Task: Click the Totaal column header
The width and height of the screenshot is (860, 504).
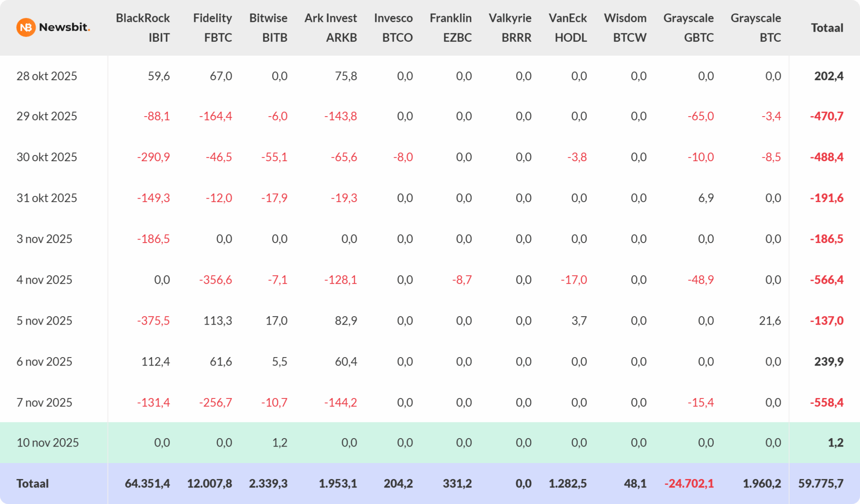Action: point(827,28)
